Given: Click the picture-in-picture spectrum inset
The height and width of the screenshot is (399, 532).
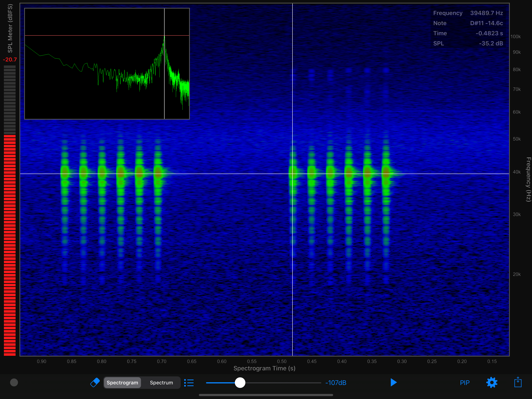Looking at the screenshot, I should 107,64.
